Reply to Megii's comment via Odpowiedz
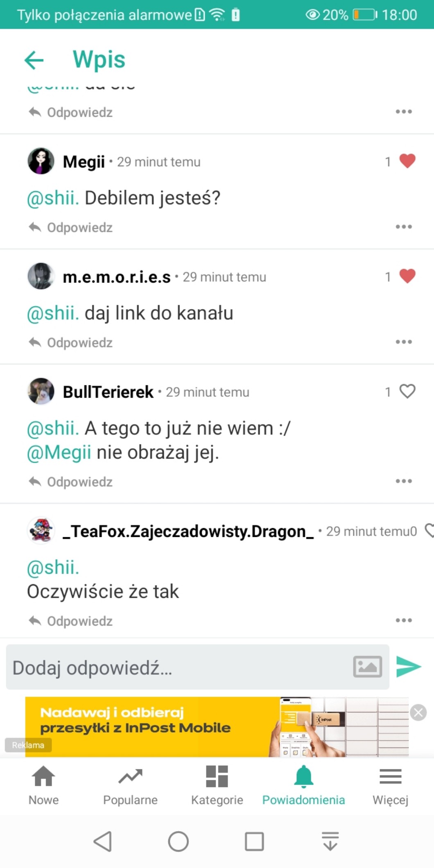The height and width of the screenshot is (868, 434). point(71,227)
